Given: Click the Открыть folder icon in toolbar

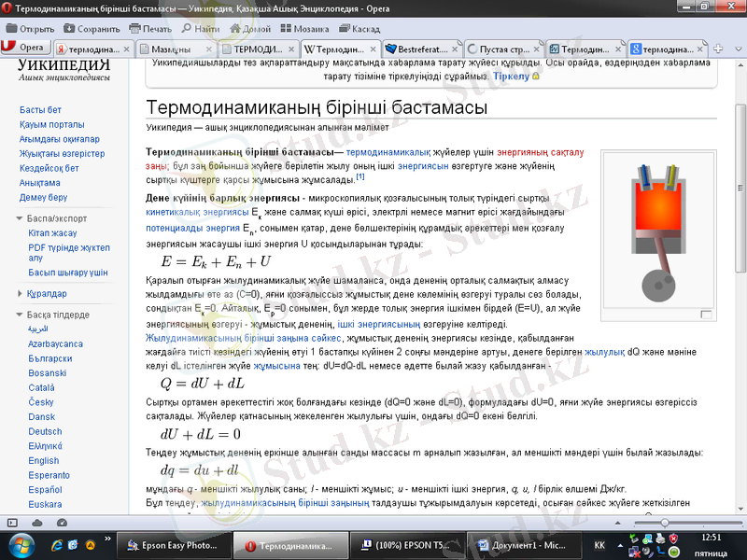Looking at the screenshot, I should 11,28.
